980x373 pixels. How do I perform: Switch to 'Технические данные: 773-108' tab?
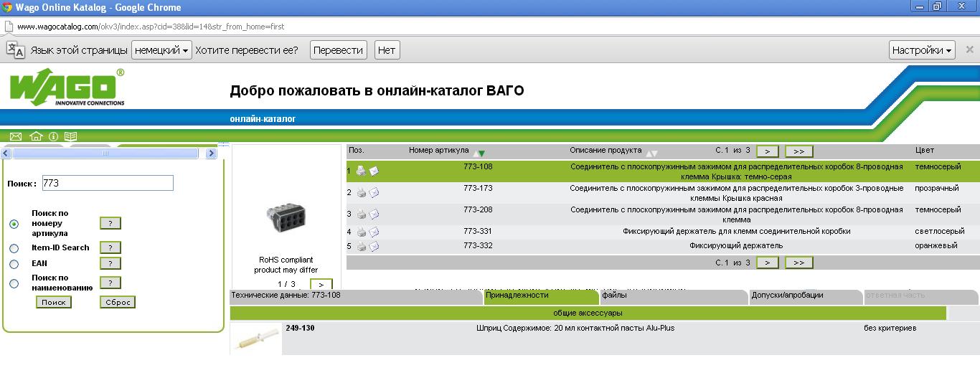[356, 296]
